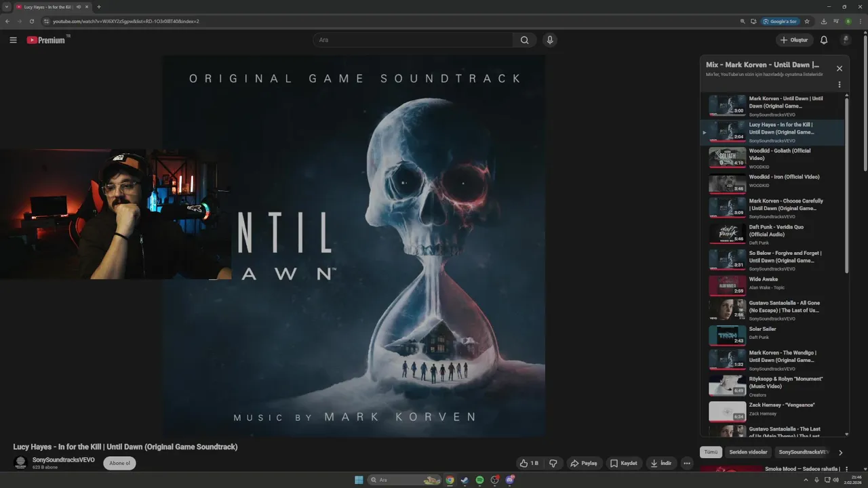The width and height of the screenshot is (868, 488).
Task: Focus the YouTube Ara search field
Action: [x=414, y=40]
